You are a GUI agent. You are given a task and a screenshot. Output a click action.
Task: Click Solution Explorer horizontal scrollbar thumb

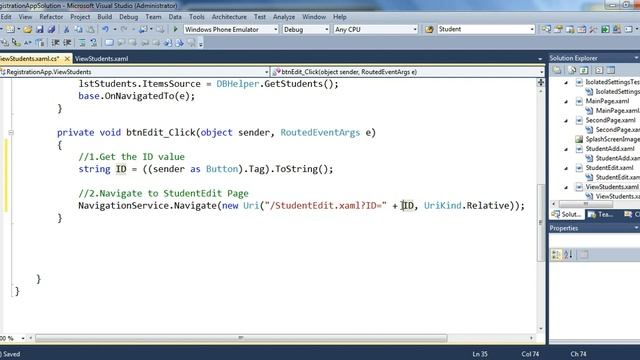pos(586,204)
